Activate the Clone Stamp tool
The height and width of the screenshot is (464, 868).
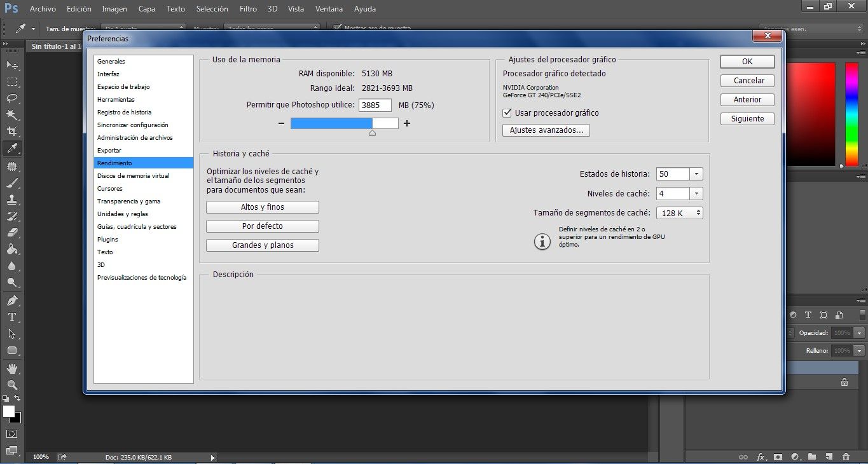12,200
